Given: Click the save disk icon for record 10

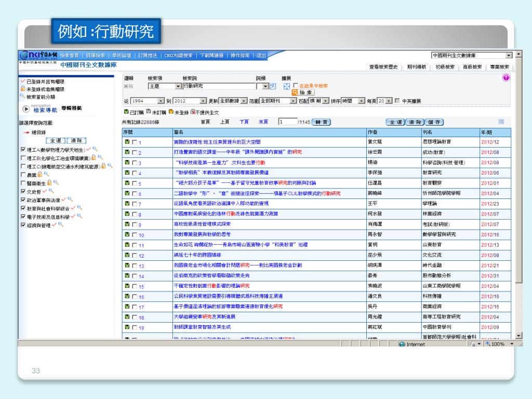Looking at the screenshot, I should (x=126, y=235).
